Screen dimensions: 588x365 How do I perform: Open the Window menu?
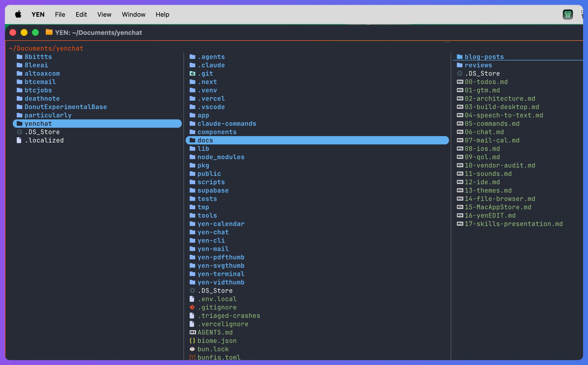133,14
